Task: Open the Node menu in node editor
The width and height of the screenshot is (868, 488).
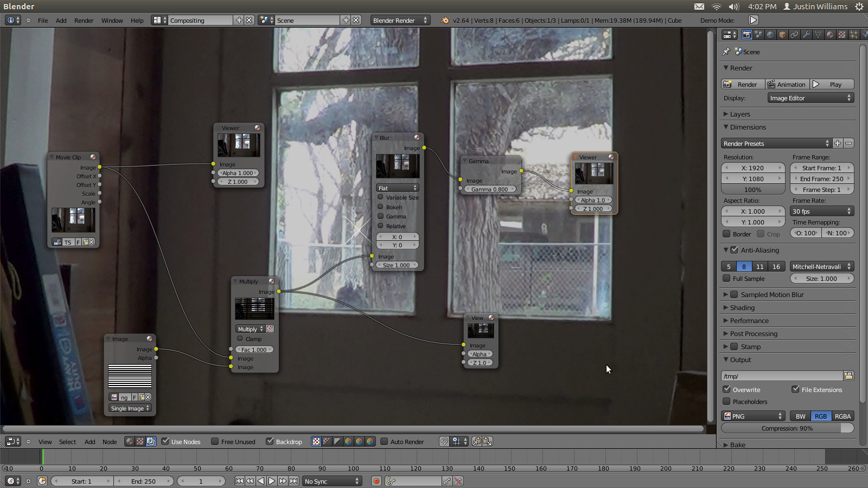Action: click(110, 442)
